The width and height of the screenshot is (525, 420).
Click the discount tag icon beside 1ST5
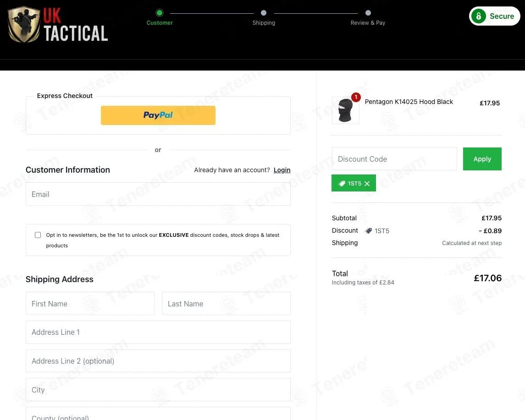[368, 231]
